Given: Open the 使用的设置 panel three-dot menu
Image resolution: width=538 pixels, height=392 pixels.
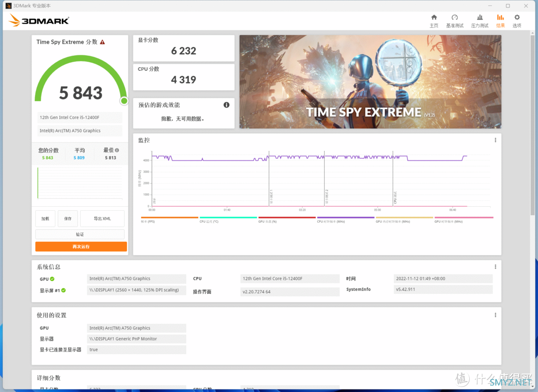Looking at the screenshot, I should pos(495,315).
